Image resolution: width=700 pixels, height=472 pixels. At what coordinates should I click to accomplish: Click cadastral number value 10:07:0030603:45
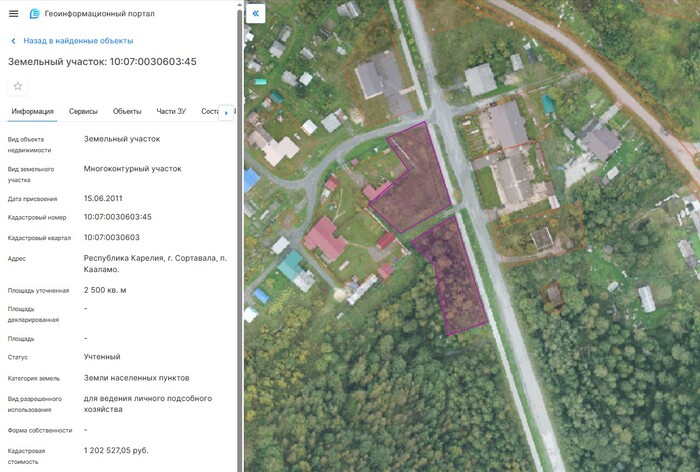[x=118, y=217]
